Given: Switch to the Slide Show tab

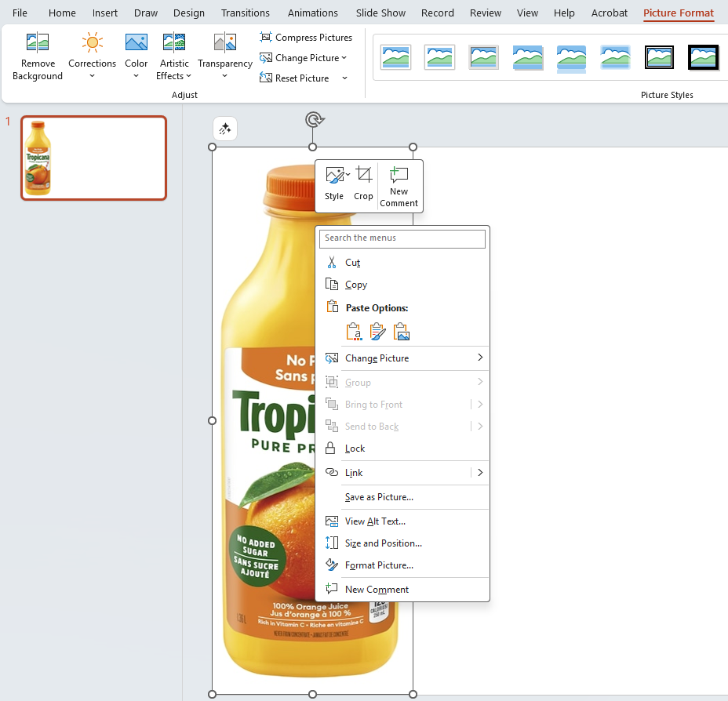Looking at the screenshot, I should [380, 13].
